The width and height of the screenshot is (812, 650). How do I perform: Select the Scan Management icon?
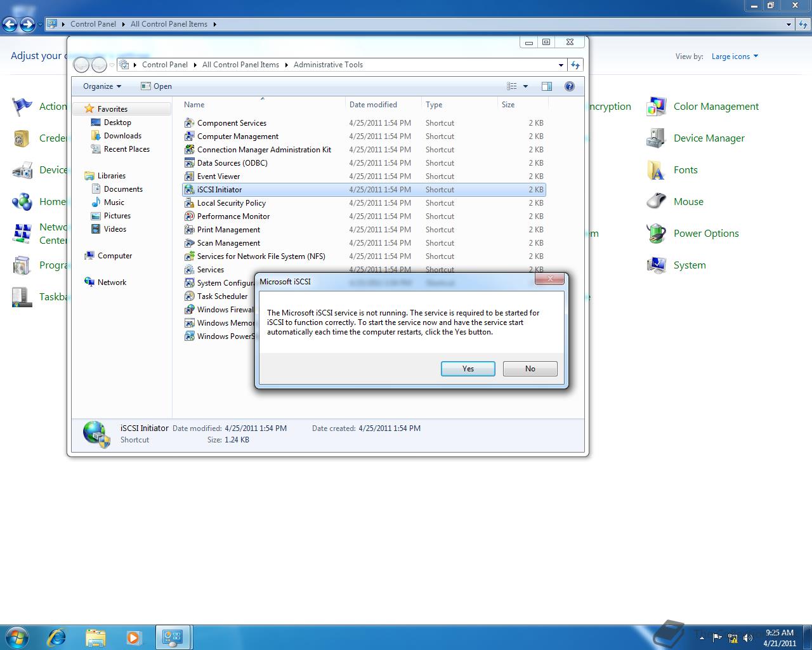click(x=189, y=243)
